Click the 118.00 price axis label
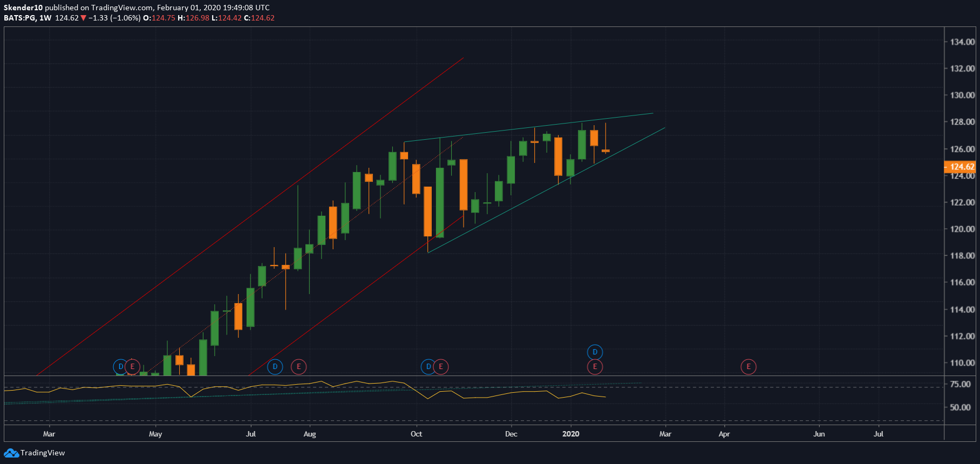Viewport: 980px width, 464px height. (963, 256)
